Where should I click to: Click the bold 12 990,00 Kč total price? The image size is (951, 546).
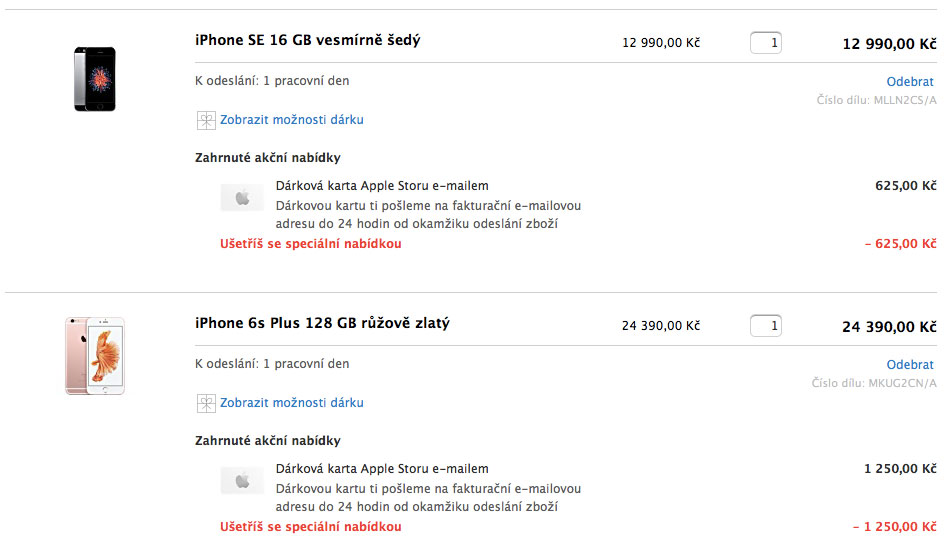tap(889, 44)
